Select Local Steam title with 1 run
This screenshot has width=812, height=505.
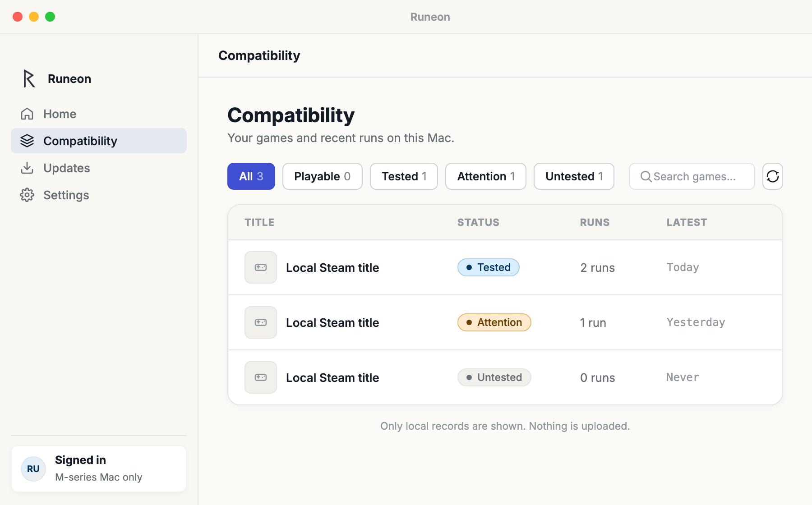(505, 322)
